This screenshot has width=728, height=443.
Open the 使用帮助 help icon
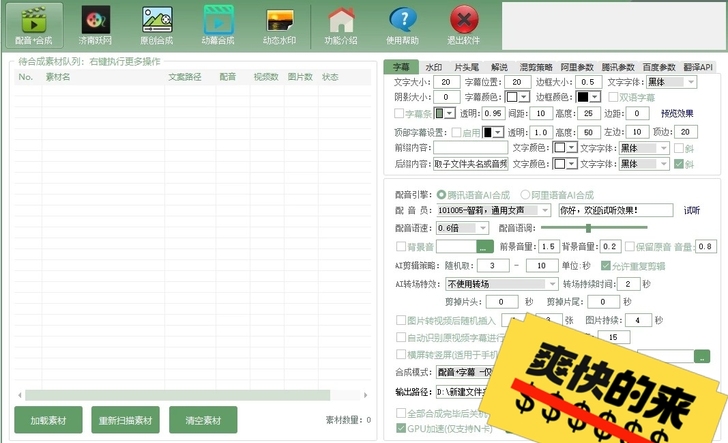click(403, 26)
